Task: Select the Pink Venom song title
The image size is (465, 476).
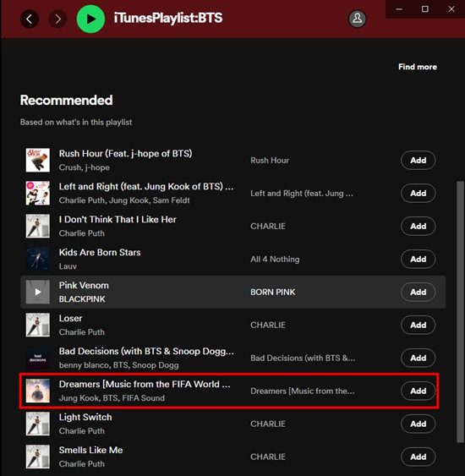Action: tap(84, 286)
